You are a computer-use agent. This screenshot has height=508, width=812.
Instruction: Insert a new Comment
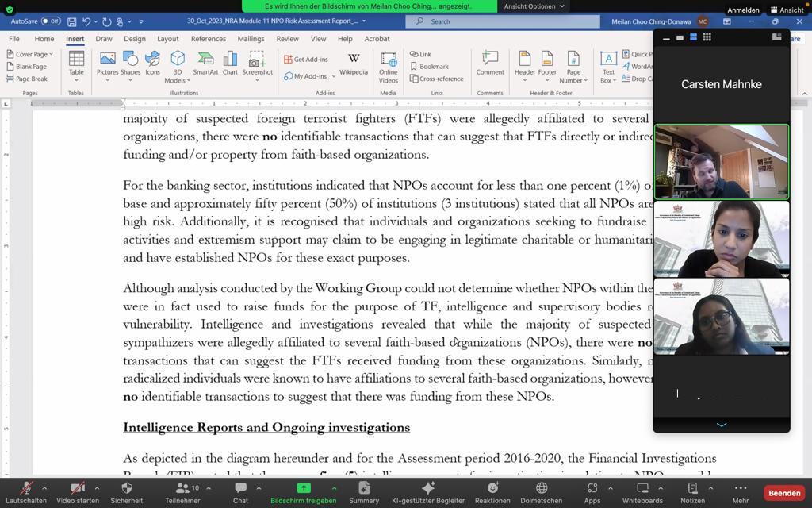click(490, 63)
